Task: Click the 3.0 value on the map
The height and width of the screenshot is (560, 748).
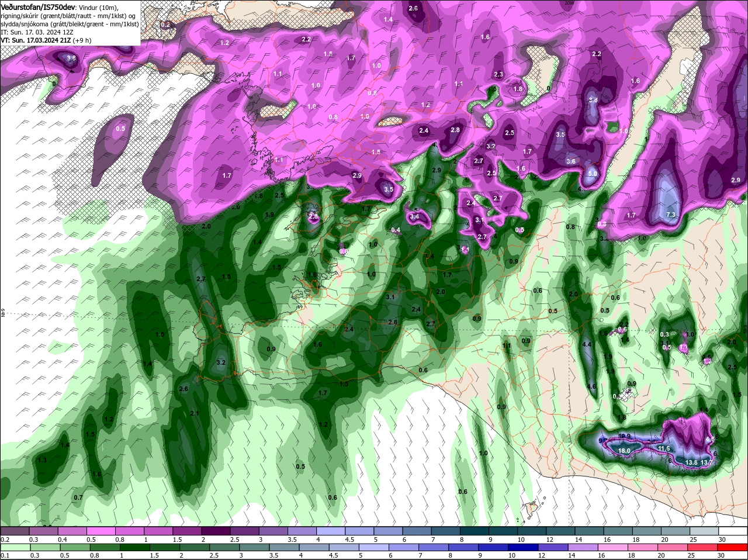Action: coord(690,334)
